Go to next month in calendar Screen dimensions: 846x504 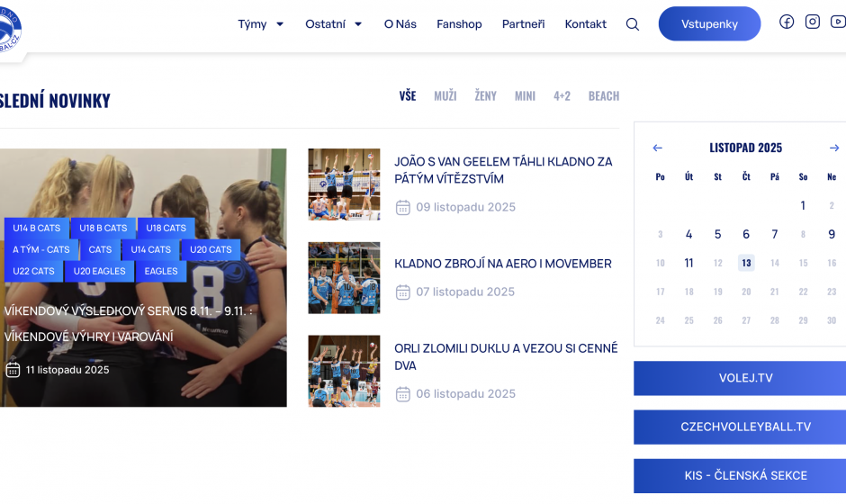coord(833,148)
